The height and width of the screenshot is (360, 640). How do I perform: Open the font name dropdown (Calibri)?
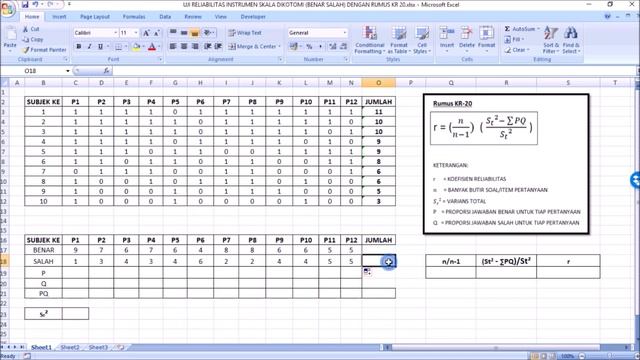(x=116, y=33)
